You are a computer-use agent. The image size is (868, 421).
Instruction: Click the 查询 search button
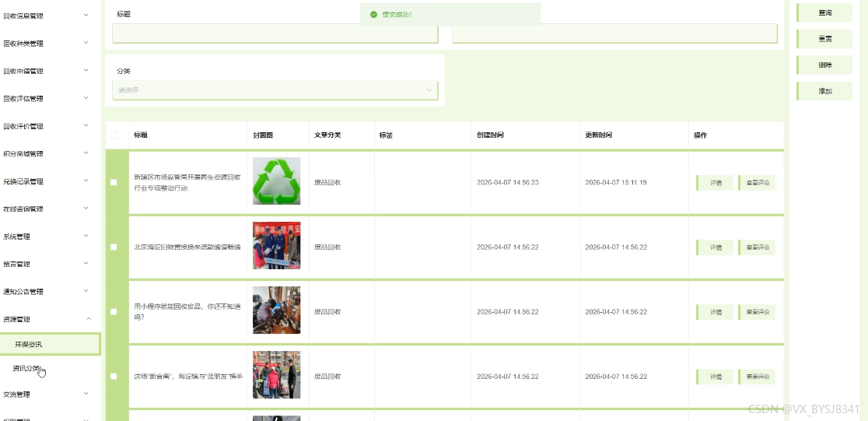[x=824, y=12]
